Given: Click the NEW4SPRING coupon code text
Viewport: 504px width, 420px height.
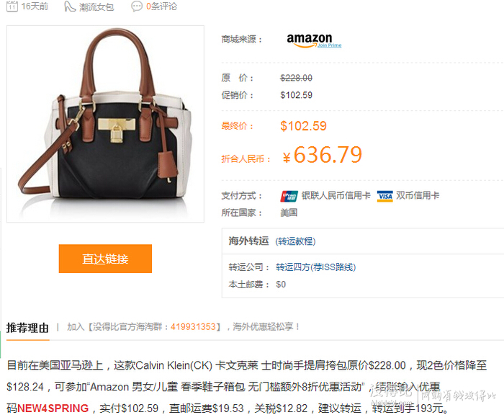Looking at the screenshot, I should click(53, 408).
